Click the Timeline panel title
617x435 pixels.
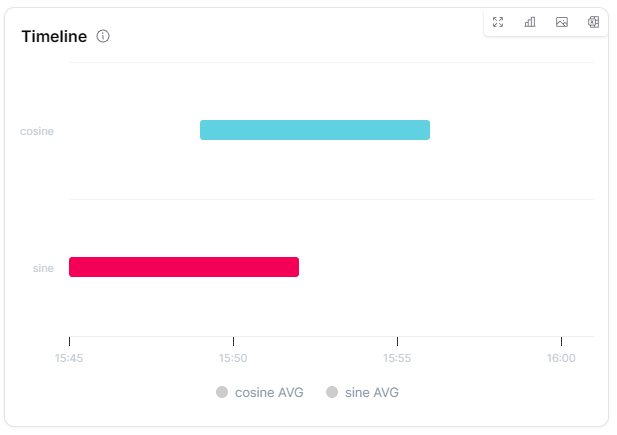coord(54,36)
